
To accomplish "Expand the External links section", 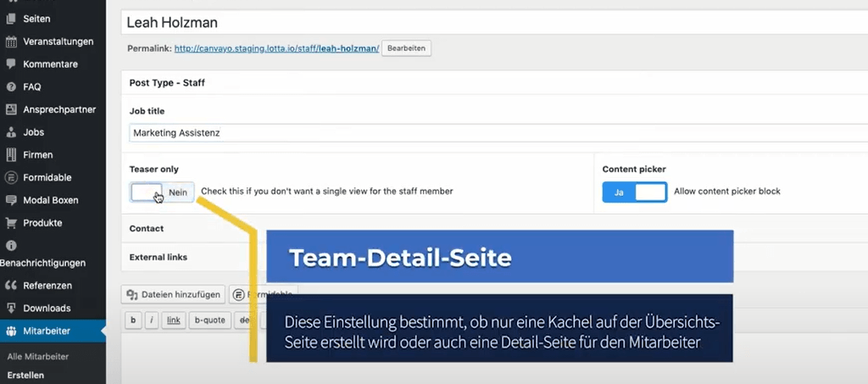I will coord(158,257).
